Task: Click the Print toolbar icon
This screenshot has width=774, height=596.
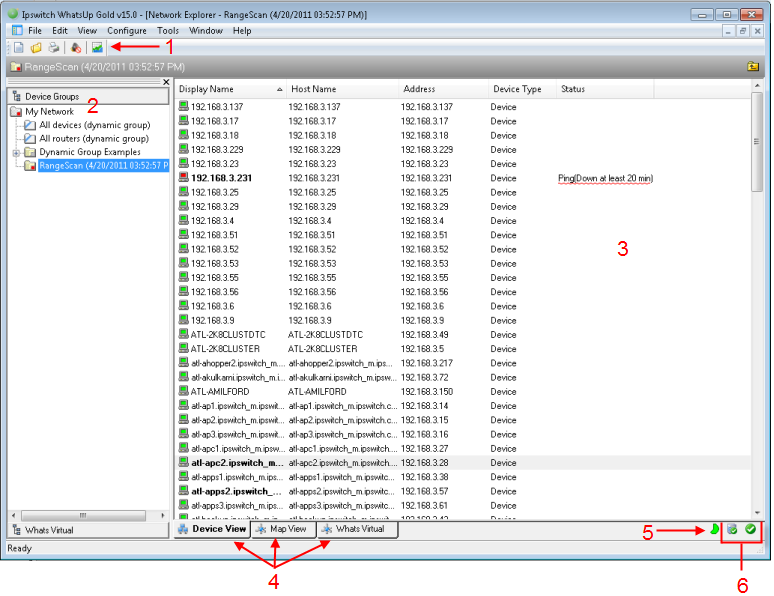Action: (53, 47)
